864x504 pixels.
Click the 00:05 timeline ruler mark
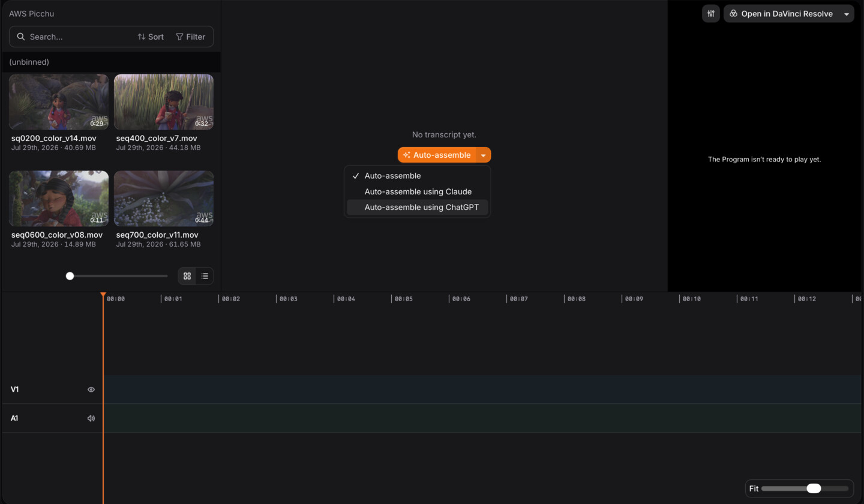click(x=403, y=299)
